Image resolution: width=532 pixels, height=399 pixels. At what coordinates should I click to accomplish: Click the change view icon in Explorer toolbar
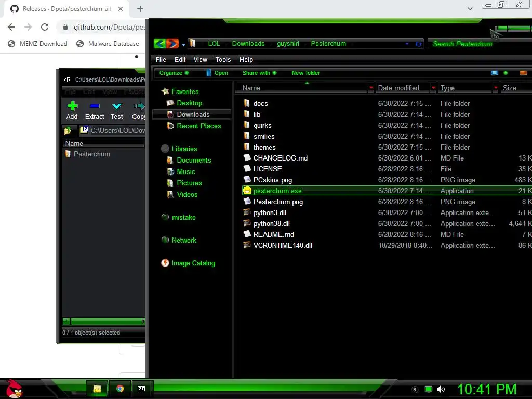[x=495, y=73]
